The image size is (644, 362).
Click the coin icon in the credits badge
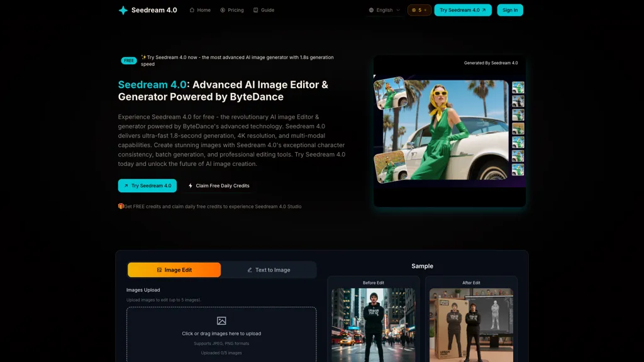point(414,10)
